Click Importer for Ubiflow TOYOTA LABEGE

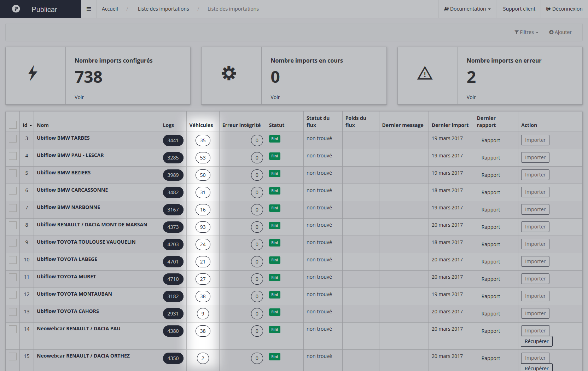[535, 261]
